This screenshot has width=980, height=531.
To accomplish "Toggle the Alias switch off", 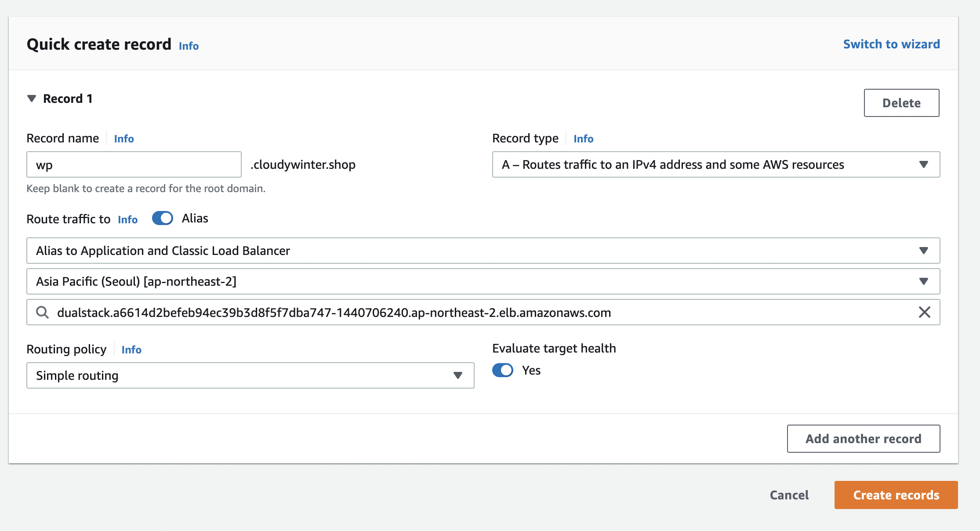I will pyautogui.click(x=163, y=218).
